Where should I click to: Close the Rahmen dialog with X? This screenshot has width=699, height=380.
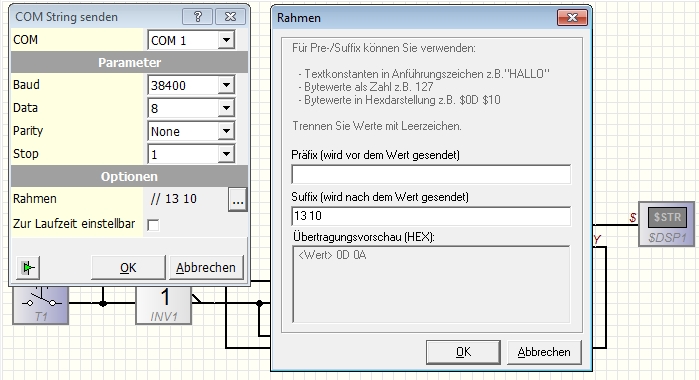click(x=572, y=18)
